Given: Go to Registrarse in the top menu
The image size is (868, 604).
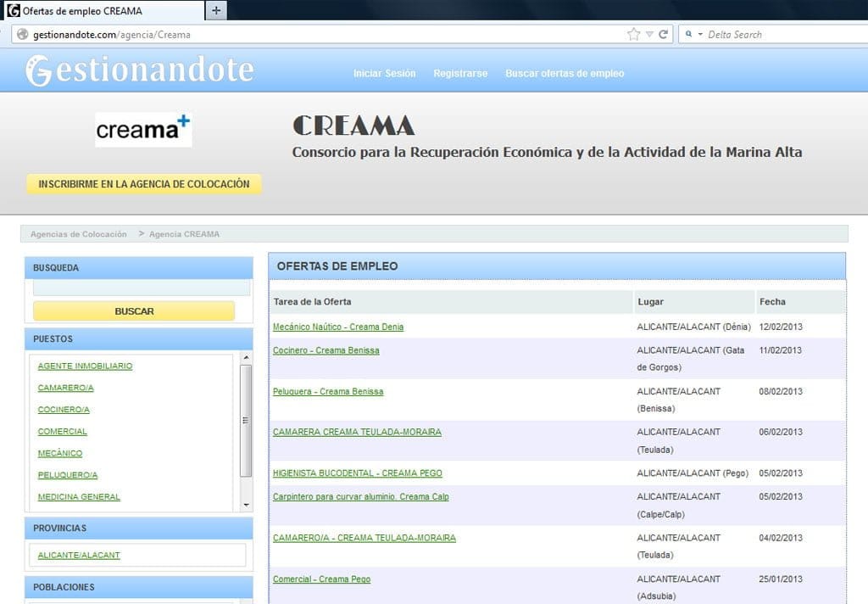Looking at the screenshot, I should coord(460,74).
